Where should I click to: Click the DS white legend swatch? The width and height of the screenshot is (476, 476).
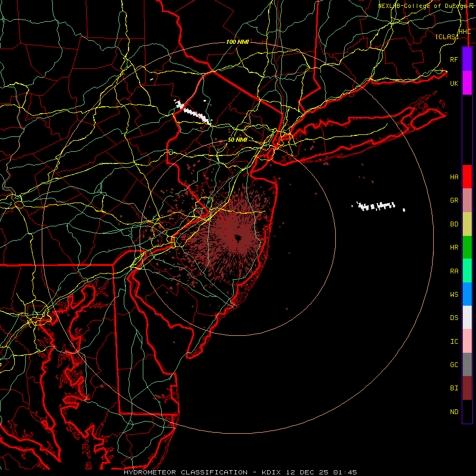(x=467, y=317)
